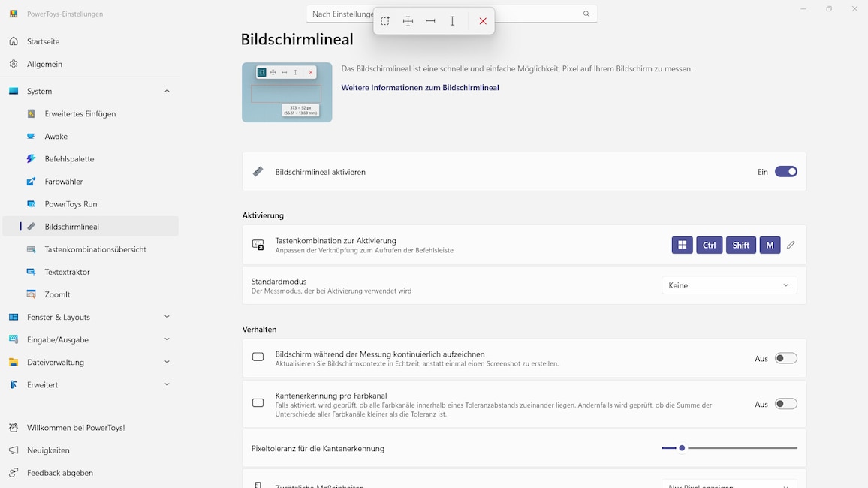
Task: Open Farbwähler module page
Action: pos(91,182)
